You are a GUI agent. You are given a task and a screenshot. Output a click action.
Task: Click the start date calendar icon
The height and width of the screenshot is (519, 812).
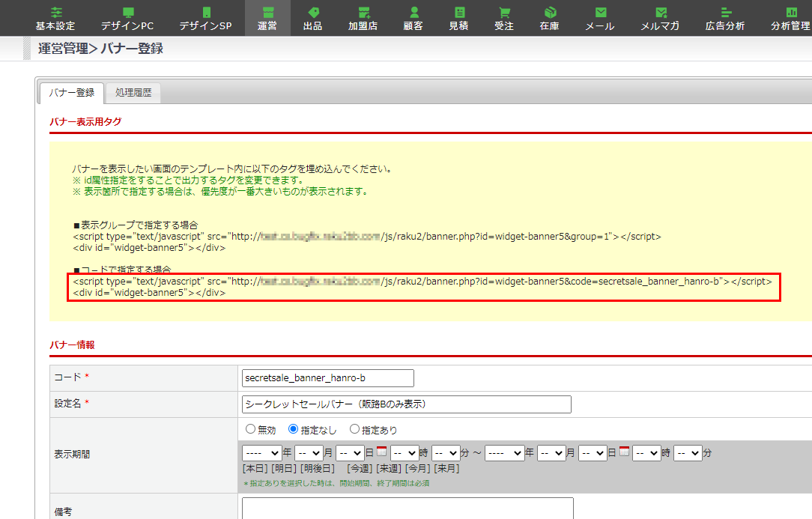[x=381, y=452]
